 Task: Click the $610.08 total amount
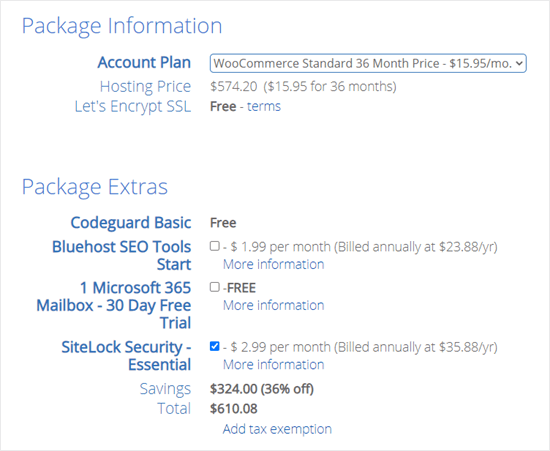(x=234, y=409)
